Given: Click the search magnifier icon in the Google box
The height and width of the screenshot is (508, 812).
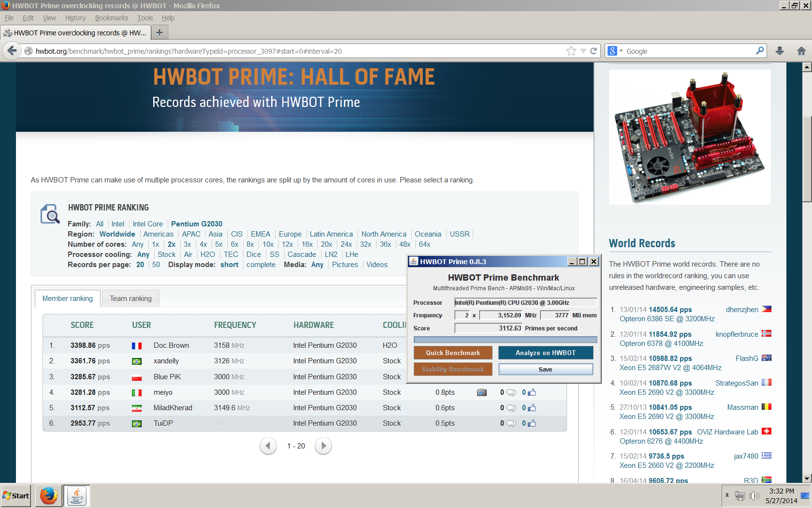Looking at the screenshot, I should tap(760, 50).
